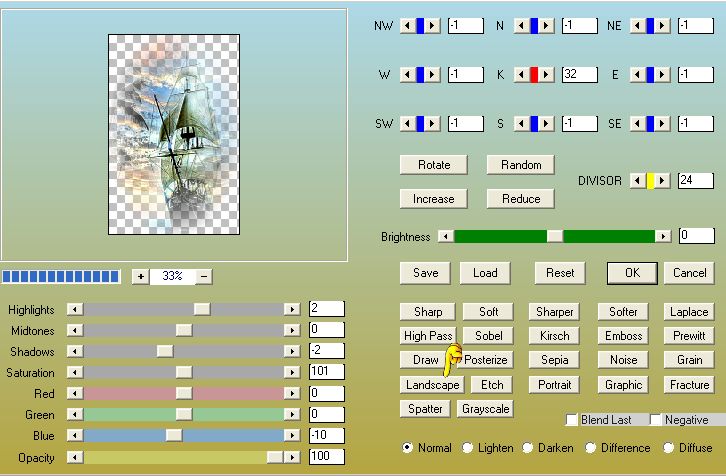Load a saved filter preset
This screenshot has height=476, width=726.
click(x=485, y=273)
